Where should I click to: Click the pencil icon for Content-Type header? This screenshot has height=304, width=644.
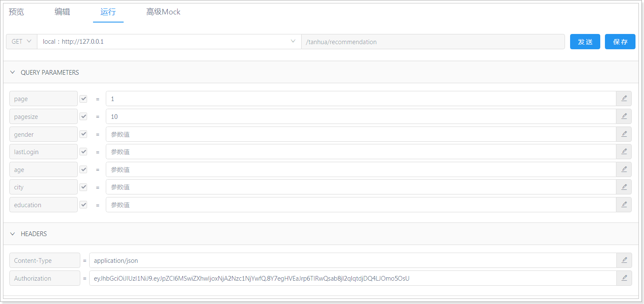coord(624,260)
